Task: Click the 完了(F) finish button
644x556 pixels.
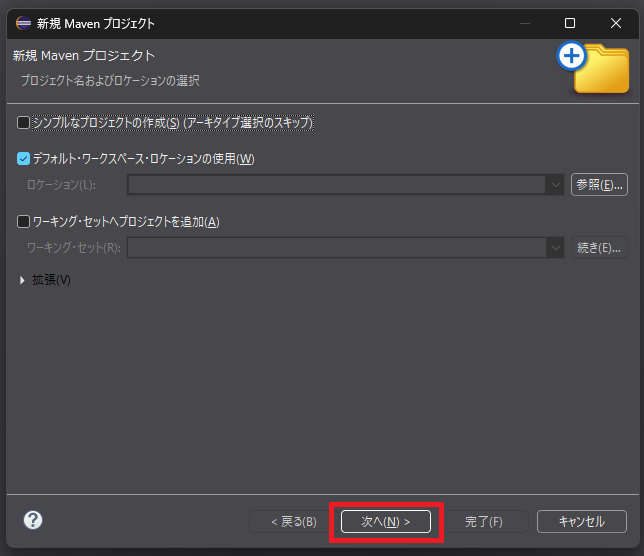Action: tap(484, 522)
